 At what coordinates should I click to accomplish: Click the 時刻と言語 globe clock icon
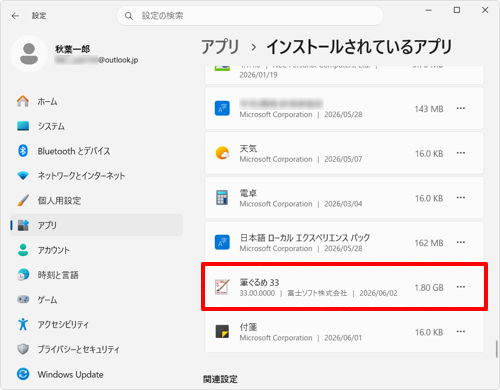23,275
